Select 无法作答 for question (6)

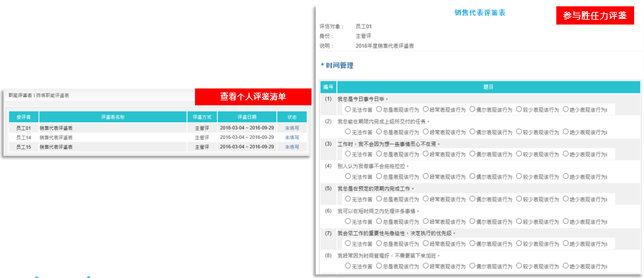pyautogui.click(x=348, y=221)
